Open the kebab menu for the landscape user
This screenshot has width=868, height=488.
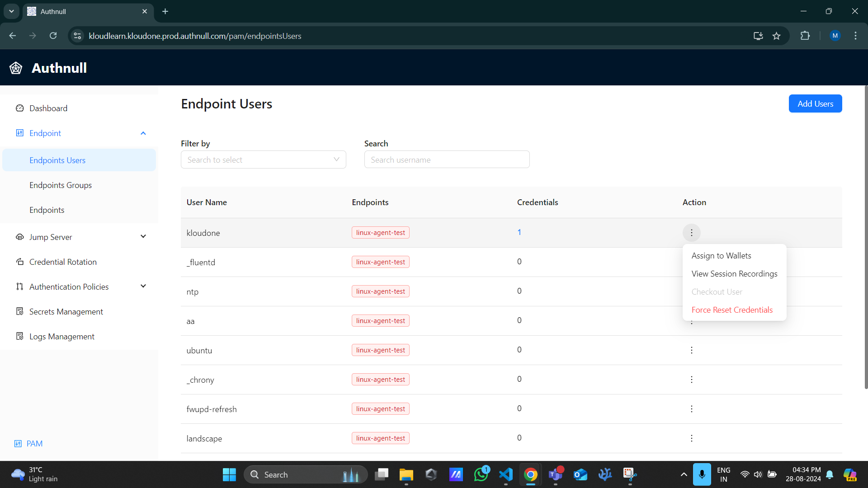pos(692,438)
